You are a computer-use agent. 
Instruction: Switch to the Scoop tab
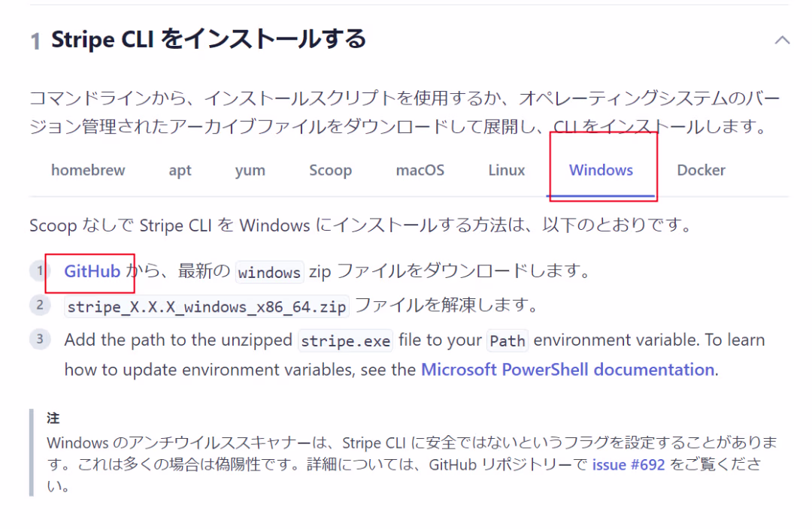[330, 171]
